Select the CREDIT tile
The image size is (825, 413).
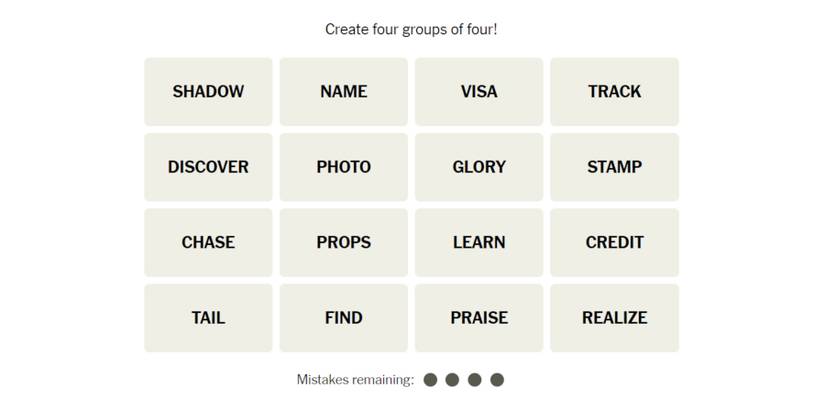tap(614, 243)
